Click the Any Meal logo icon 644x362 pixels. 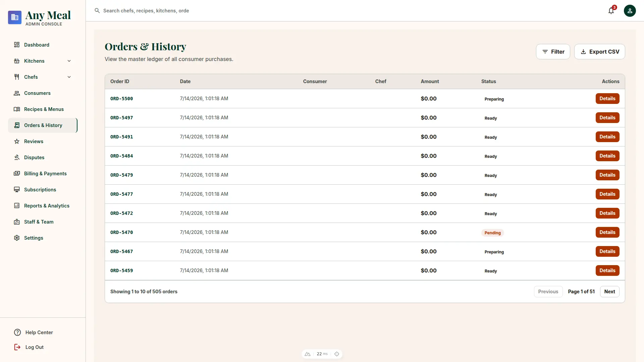pos(15,17)
